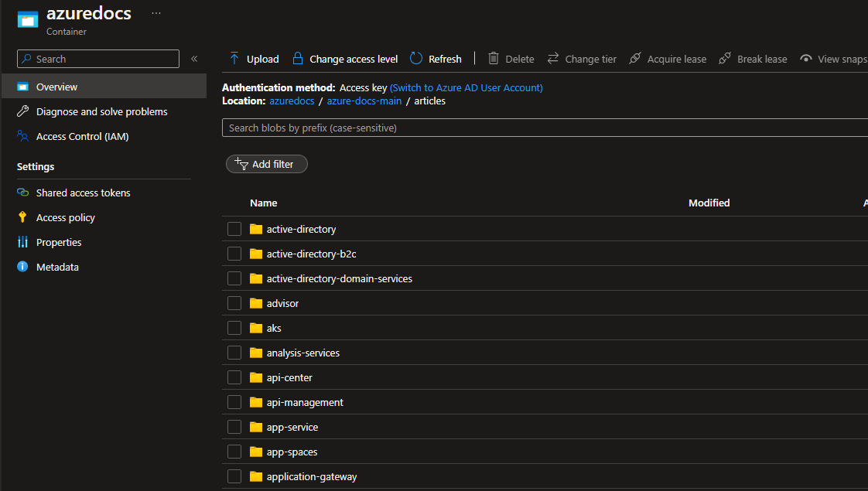Click the active-directory folder icon
Viewport: 868px width, 491px height.
256,229
